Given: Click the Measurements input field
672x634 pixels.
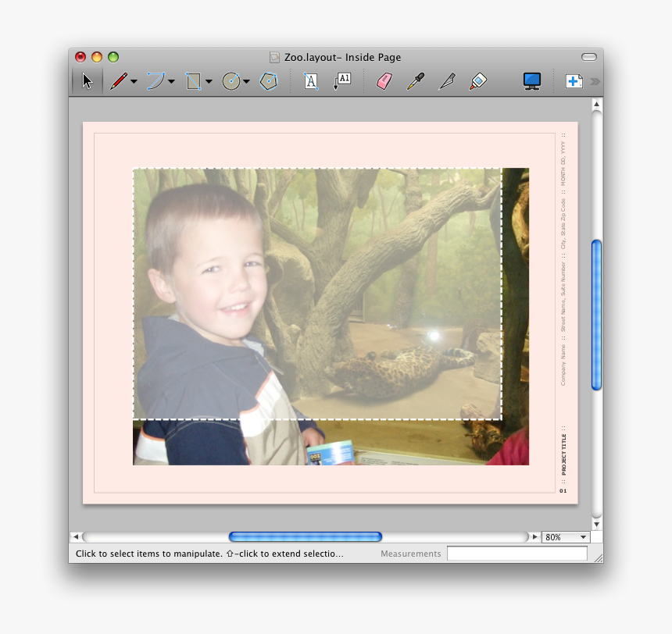Looking at the screenshot, I should tap(517, 553).
